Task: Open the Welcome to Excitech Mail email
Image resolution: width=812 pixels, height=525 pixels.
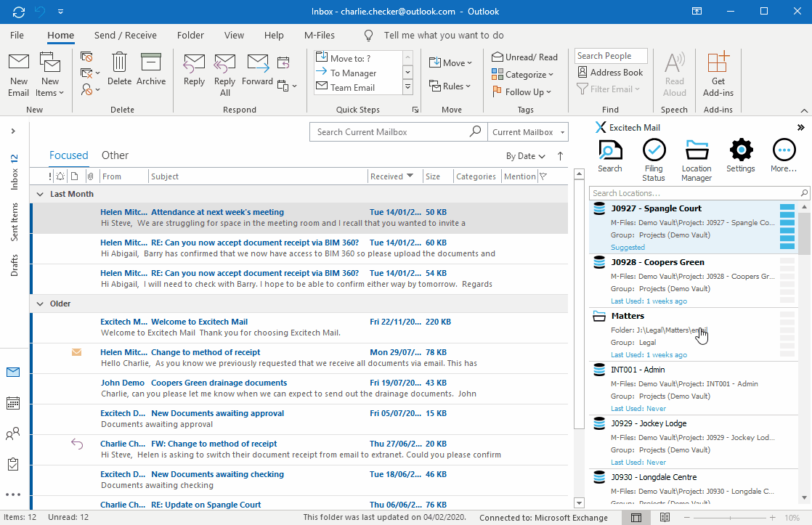Action: tap(300, 327)
